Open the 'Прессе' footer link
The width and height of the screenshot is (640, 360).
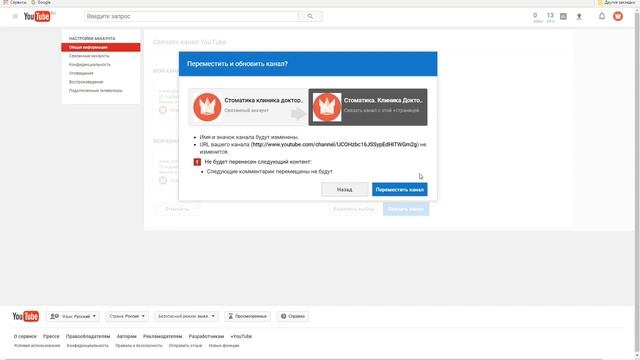pyautogui.click(x=51, y=336)
